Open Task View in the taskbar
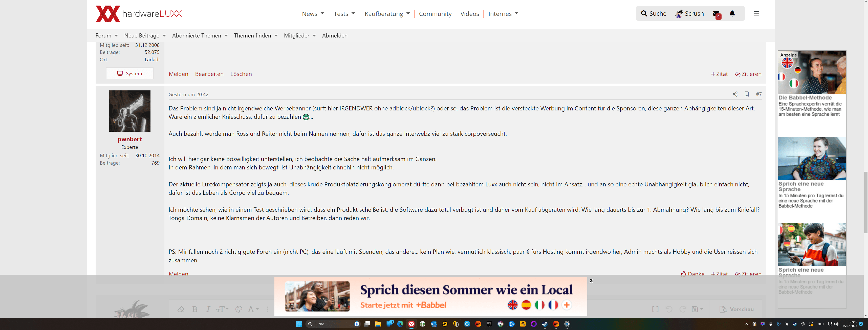The width and height of the screenshot is (868, 330). click(x=367, y=324)
